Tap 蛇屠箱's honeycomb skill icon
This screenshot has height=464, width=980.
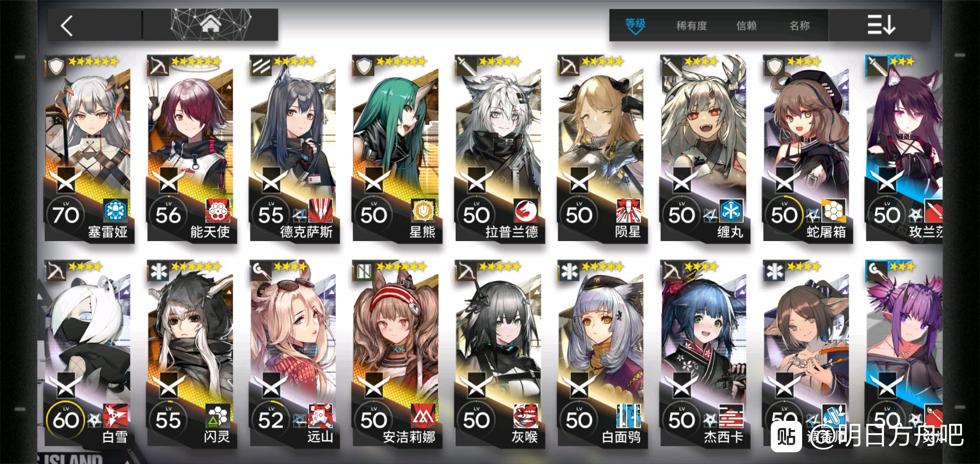(x=833, y=211)
